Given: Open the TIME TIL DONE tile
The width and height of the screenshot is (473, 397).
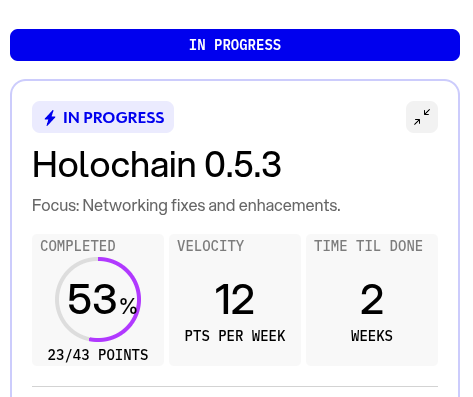Looking at the screenshot, I should 372,300.
